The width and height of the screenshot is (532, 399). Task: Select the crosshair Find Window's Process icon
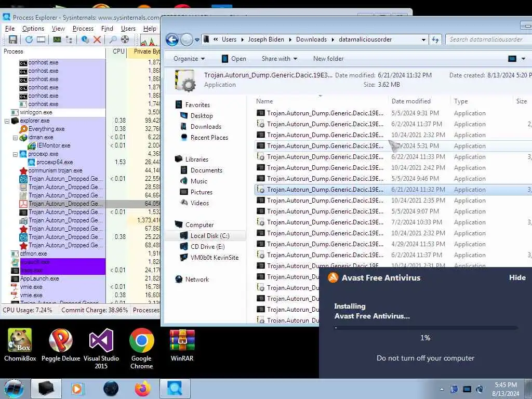125,39
